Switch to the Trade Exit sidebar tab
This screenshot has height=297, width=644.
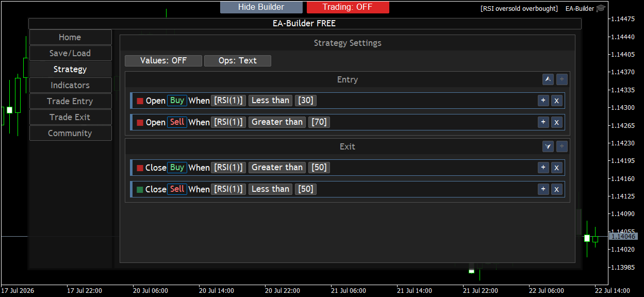tap(70, 117)
